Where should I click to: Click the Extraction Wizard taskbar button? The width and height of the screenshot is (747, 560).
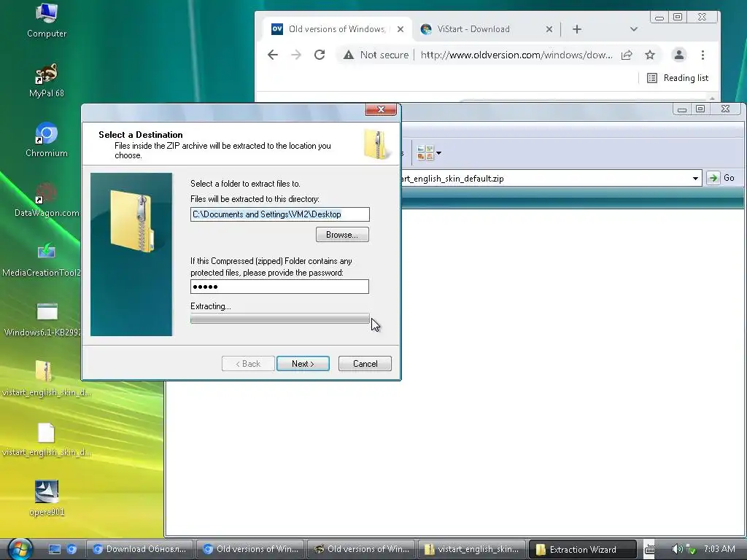coord(583,549)
